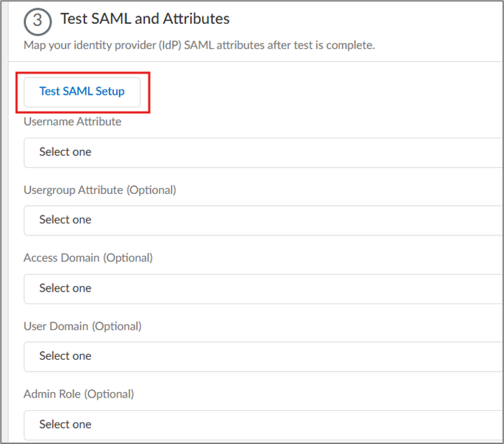The height and width of the screenshot is (444, 504).
Task: Select 'Select one' text under User Domain
Action: [65, 356]
